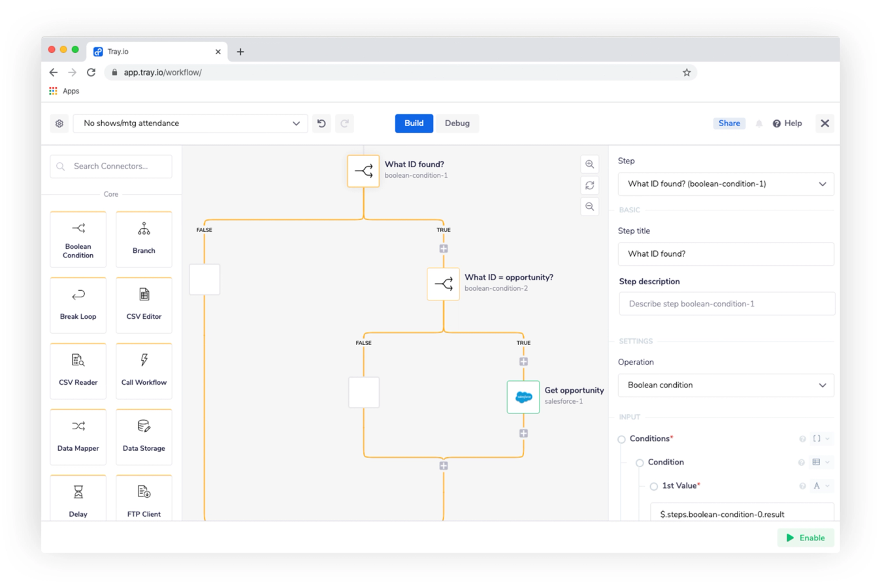This screenshot has width=882, height=588.
Task: Click the Share button
Action: point(729,123)
